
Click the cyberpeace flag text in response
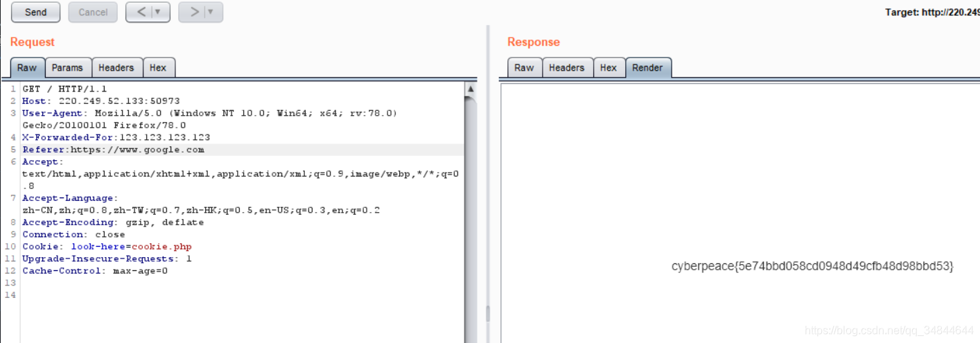(x=812, y=266)
